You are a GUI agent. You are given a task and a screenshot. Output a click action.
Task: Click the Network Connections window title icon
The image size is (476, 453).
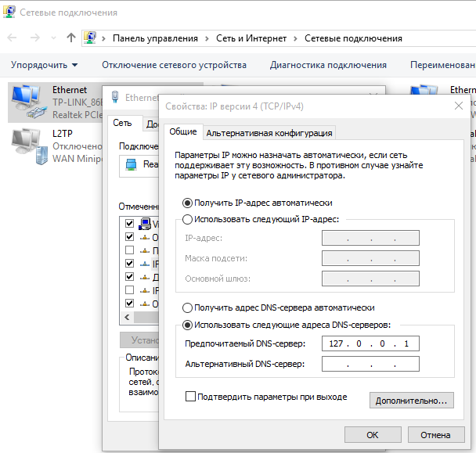click(x=9, y=12)
